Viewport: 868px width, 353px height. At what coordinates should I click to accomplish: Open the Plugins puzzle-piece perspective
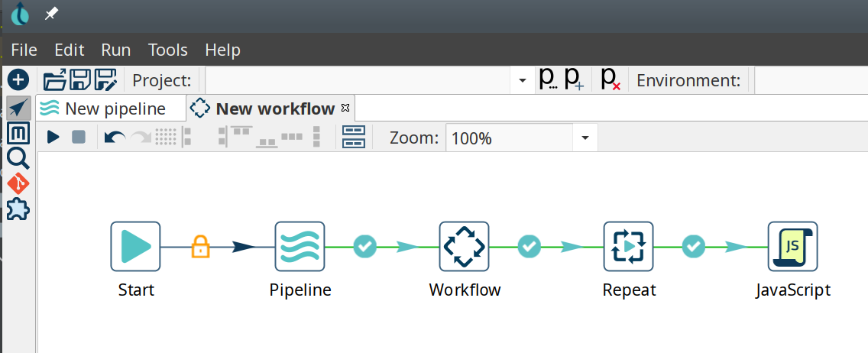[18, 209]
